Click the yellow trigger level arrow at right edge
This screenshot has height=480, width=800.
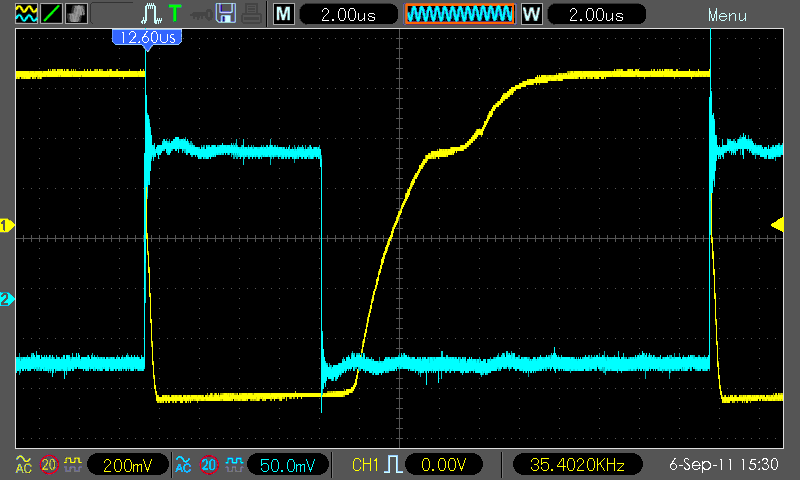777,225
